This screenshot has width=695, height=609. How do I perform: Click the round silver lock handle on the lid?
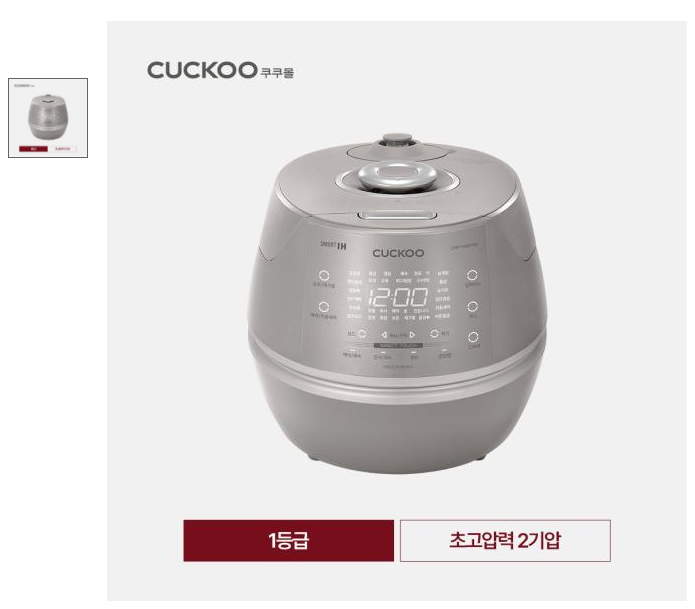tap(397, 176)
